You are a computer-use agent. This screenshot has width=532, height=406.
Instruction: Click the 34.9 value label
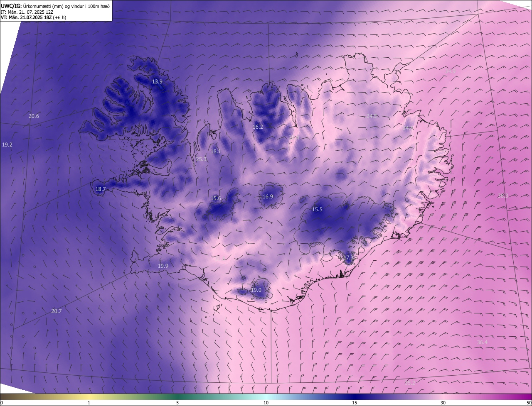coord(450,71)
